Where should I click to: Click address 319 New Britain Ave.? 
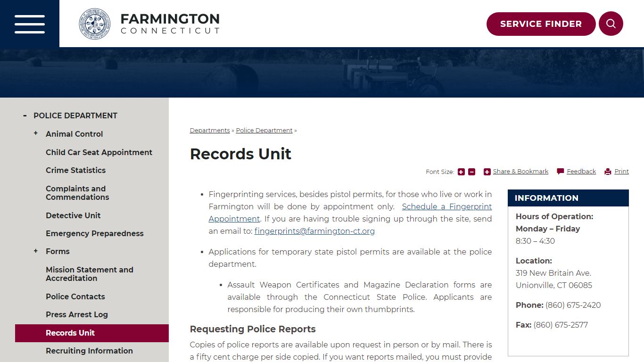pos(553,273)
